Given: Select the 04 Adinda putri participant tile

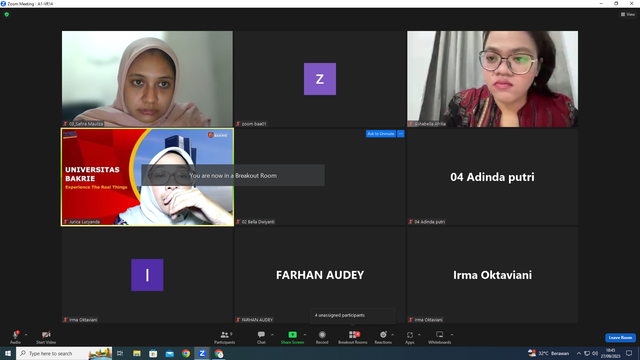Looking at the screenshot, I should [x=492, y=177].
